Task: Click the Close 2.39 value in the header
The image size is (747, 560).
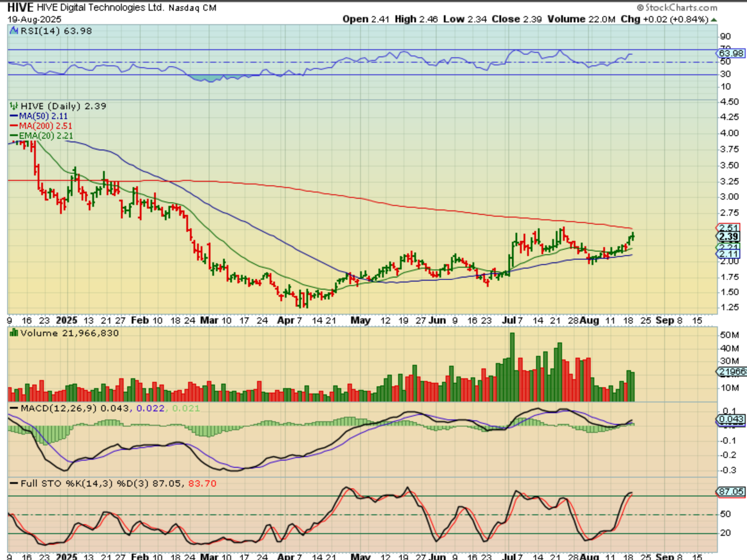Action: click(x=517, y=19)
